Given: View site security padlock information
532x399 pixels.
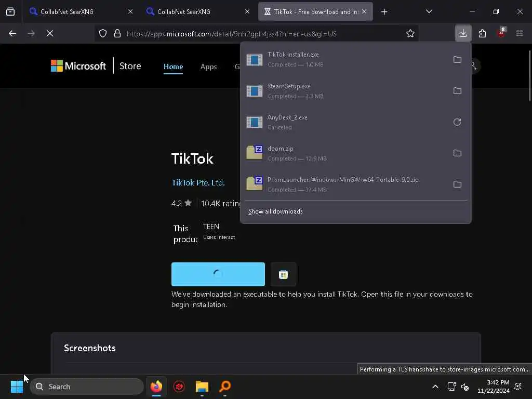Looking at the screenshot, I should [x=117, y=33].
